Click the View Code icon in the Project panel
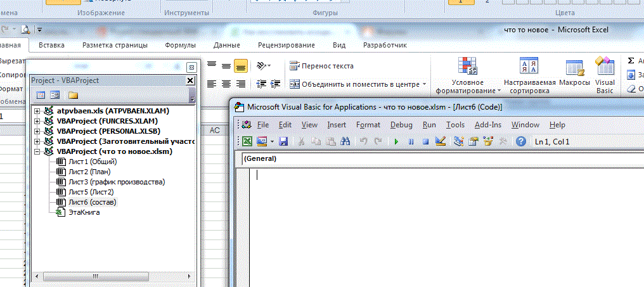 tap(41, 95)
